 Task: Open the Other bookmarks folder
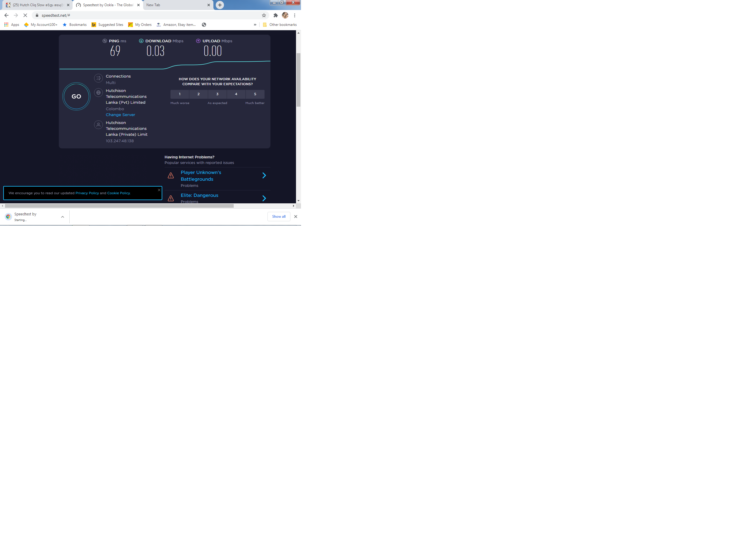pyautogui.click(x=280, y=25)
